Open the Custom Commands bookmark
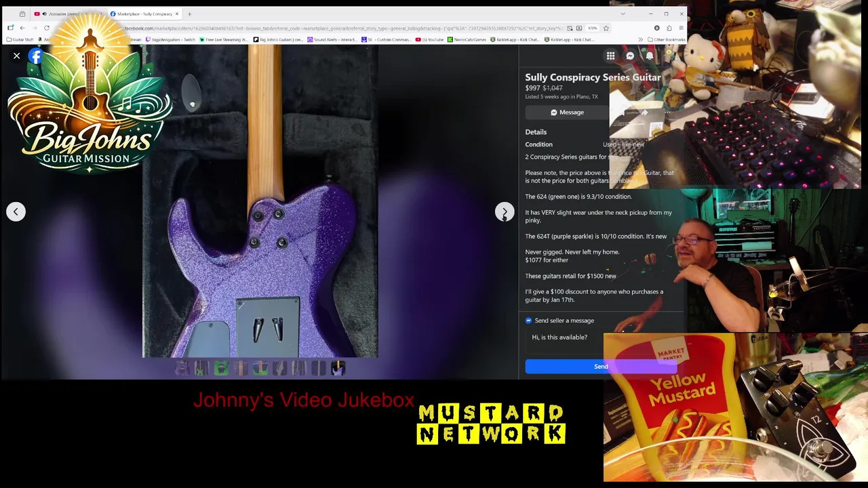Image resolution: width=868 pixels, height=488 pixels. point(387,39)
